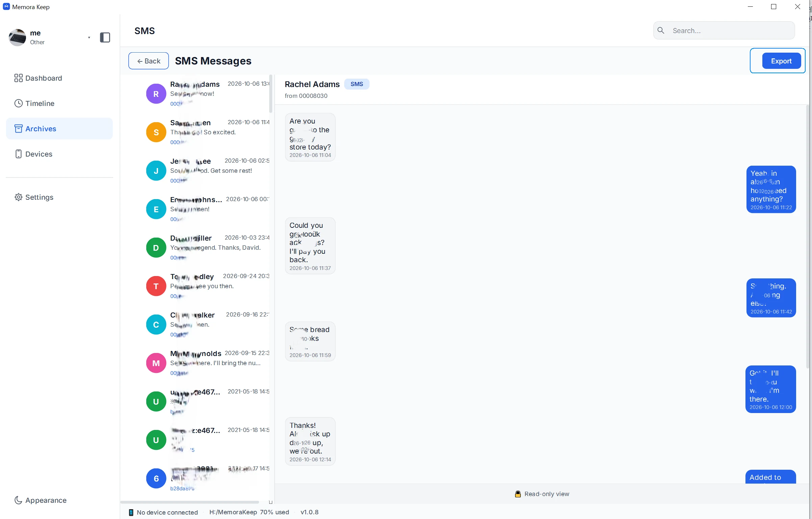Open the Devices phone icon
Screen dimensions: 812x519
point(18,154)
